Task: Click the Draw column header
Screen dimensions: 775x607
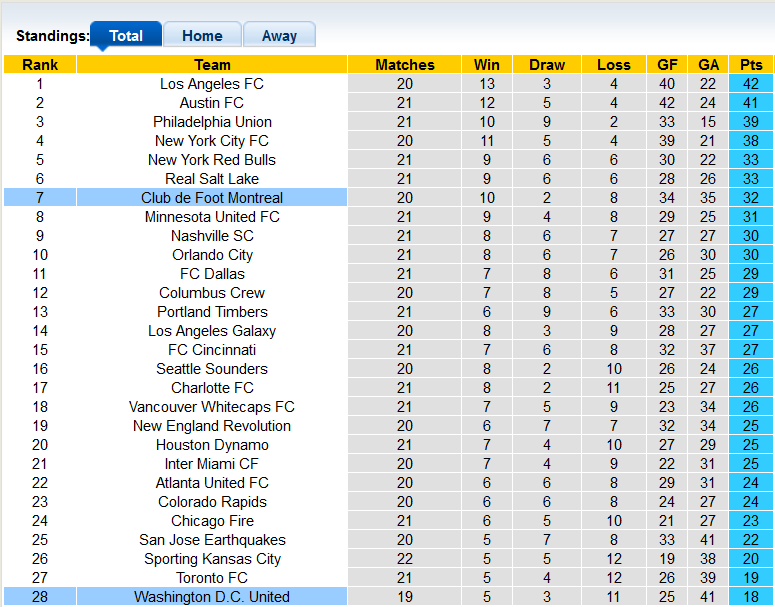Action: (x=547, y=65)
